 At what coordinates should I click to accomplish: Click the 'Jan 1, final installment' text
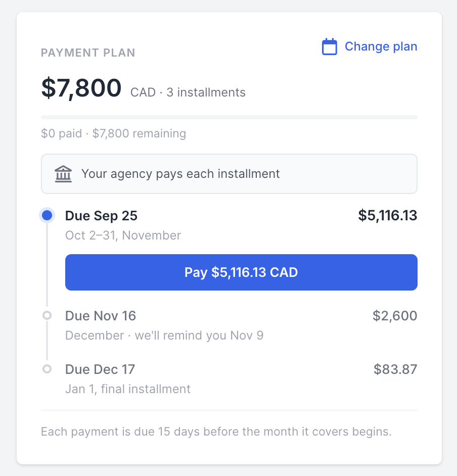pyautogui.click(x=128, y=389)
